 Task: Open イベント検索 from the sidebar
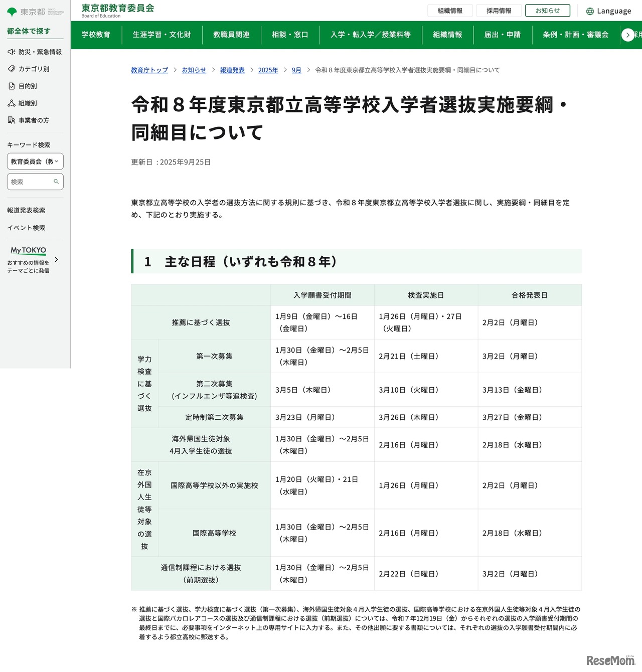[x=26, y=228]
